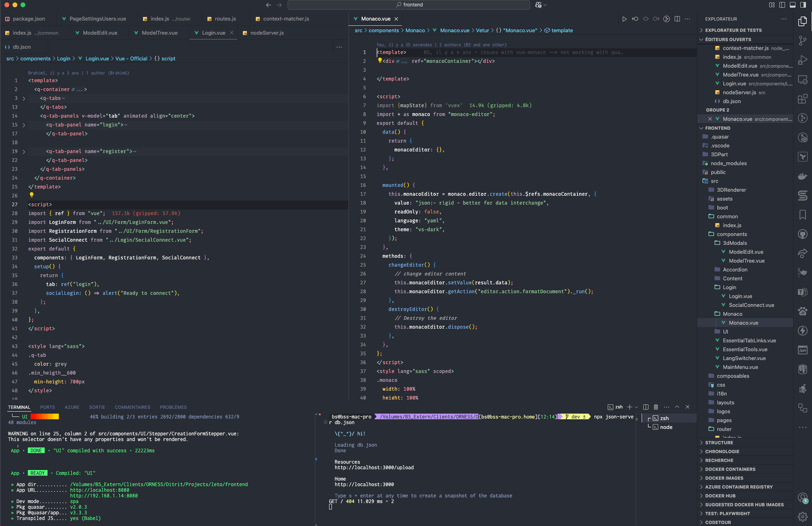Screen dimensions: 812x526
Task: Toggle the primary side bar visibility
Action: (x=782, y=5)
